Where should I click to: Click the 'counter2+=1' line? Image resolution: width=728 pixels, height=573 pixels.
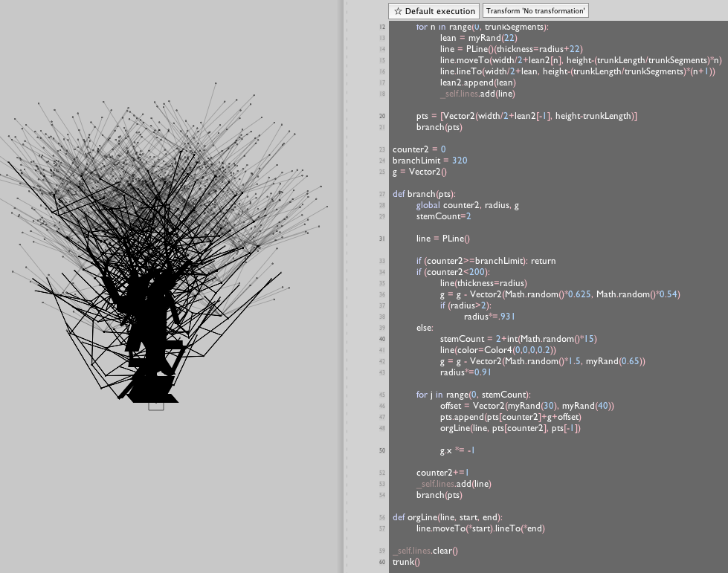tap(442, 473)
